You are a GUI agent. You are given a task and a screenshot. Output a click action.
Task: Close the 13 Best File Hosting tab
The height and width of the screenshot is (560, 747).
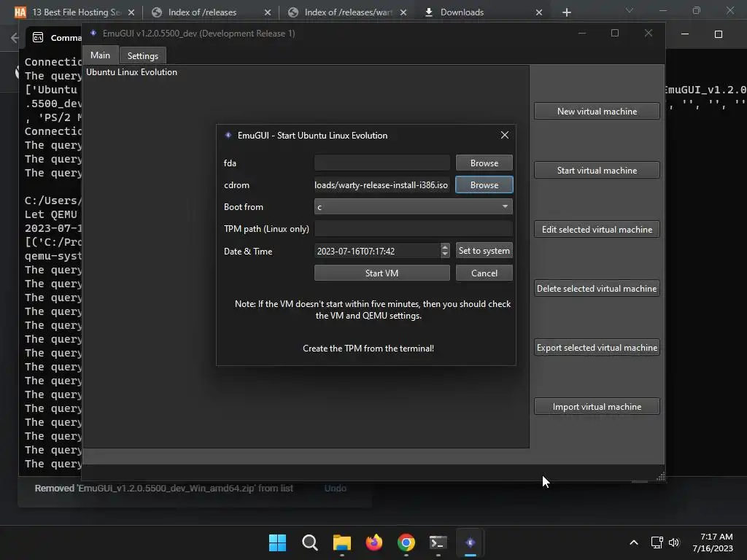pos(131,12)
